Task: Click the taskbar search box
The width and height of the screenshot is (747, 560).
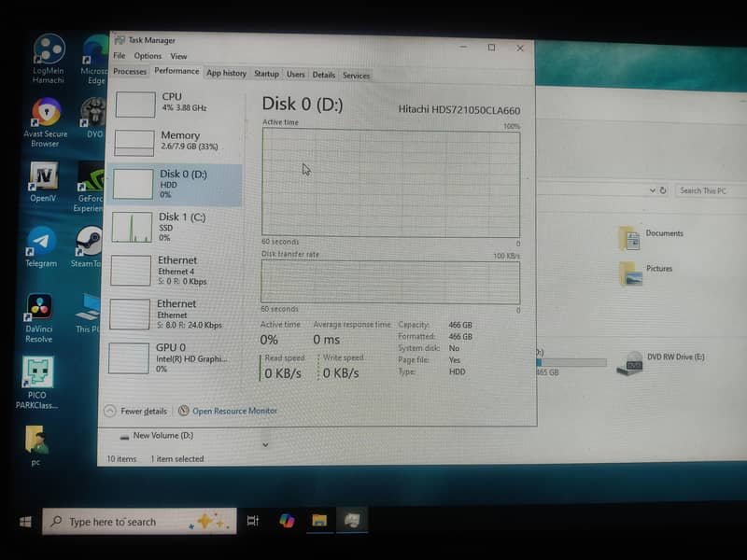Action: (139, 522)
